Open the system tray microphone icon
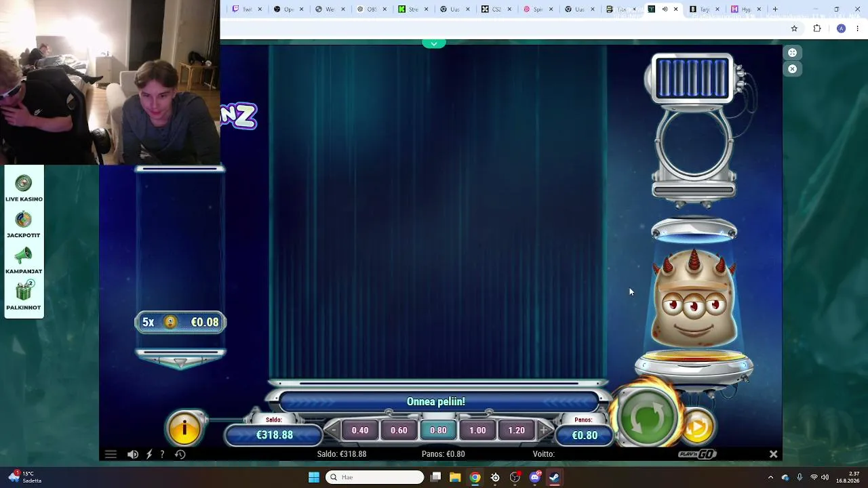This screenshot has height=488, width=868. tap(800, 477)
